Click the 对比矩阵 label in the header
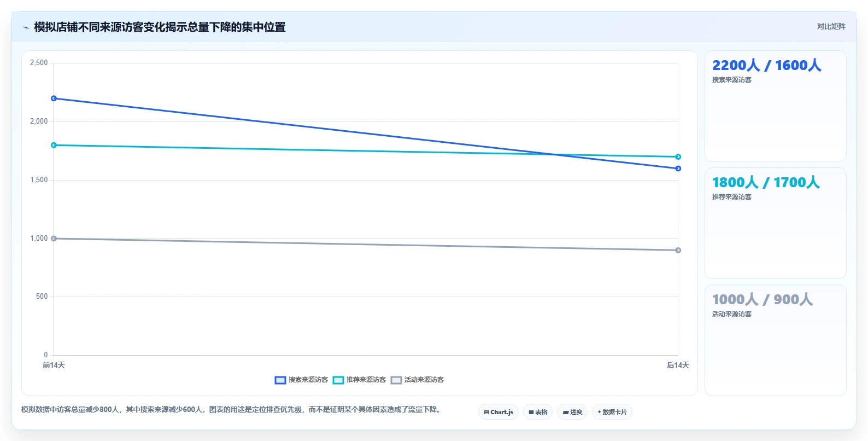This screenshot has height=441, width=868. tap(831, 26)
